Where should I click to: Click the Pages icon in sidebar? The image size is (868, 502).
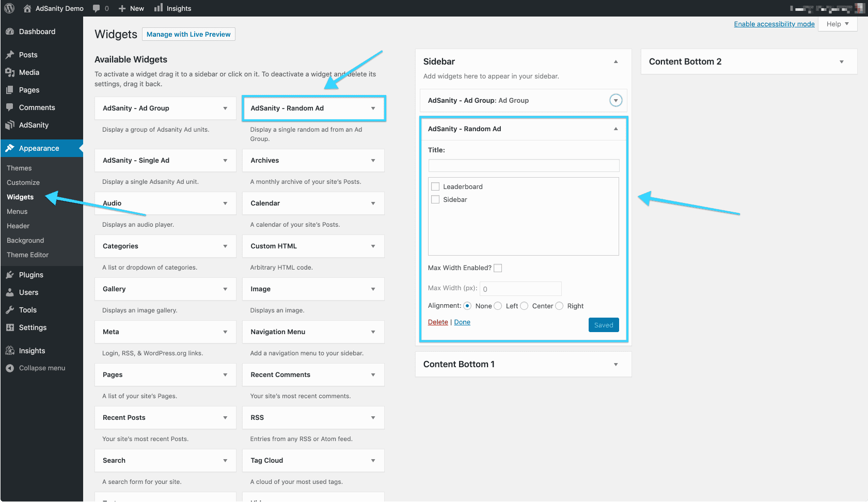10,90
